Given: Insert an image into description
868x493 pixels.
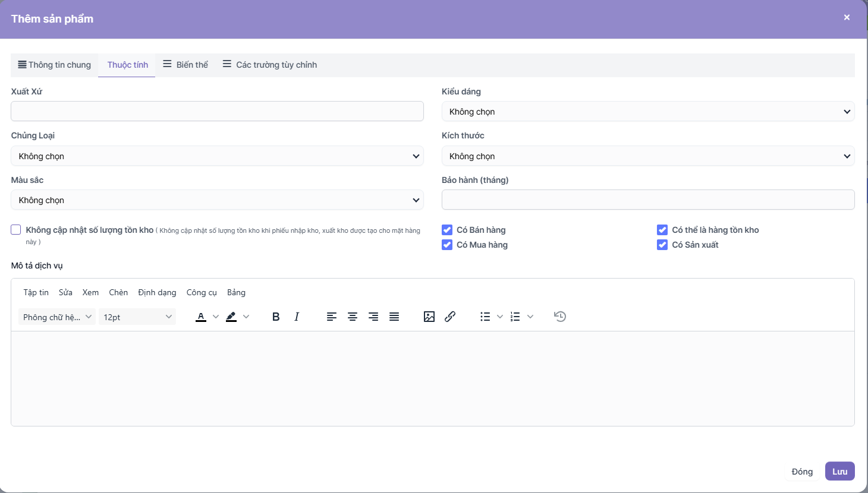Looking at the screenshot, I should coord(429,317).
